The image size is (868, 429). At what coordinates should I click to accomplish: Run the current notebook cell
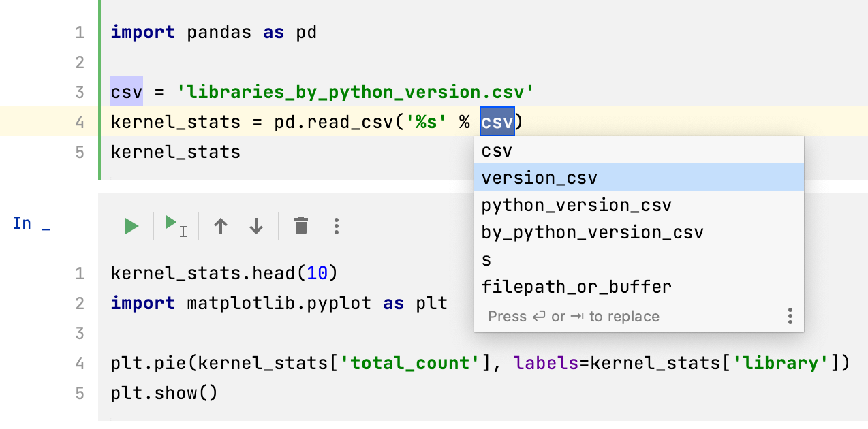[x=131, y=225]
